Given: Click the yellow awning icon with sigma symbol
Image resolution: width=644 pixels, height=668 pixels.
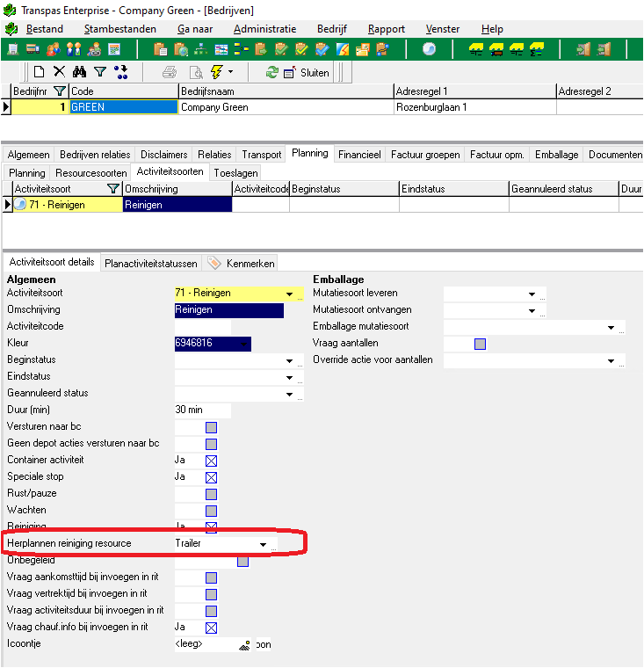Looking at the screenshot, I should coord(537,50).
